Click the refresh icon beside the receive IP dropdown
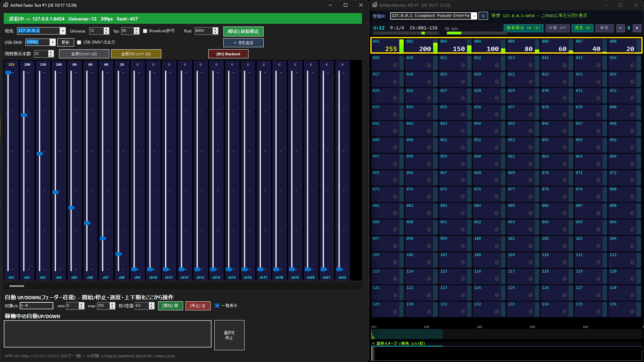Viewport: 644px width, 362px height. [x=483, y=16]
